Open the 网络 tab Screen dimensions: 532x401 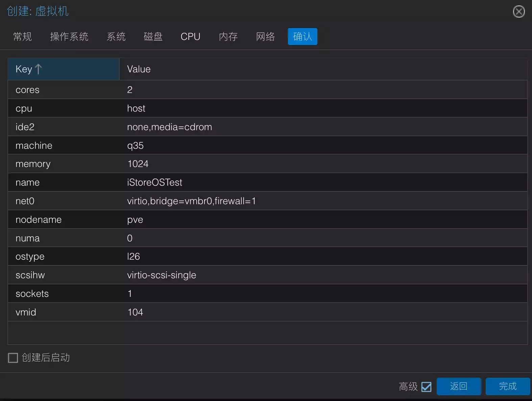(265, 37)
